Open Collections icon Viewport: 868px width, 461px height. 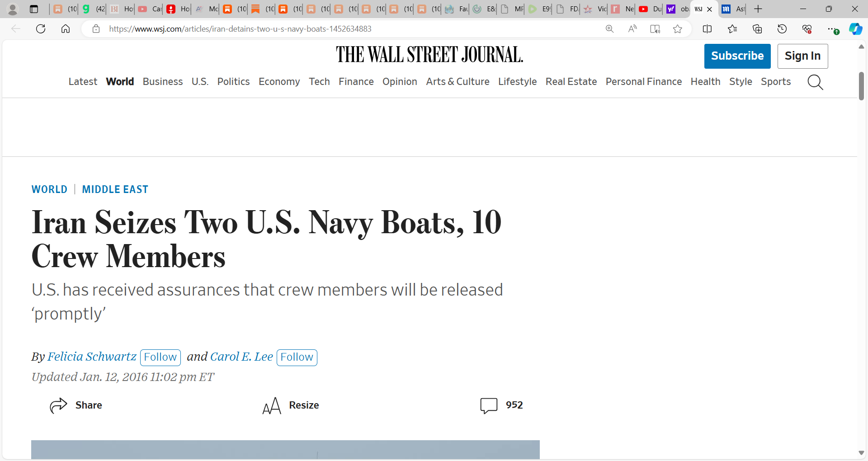point(757,29)
